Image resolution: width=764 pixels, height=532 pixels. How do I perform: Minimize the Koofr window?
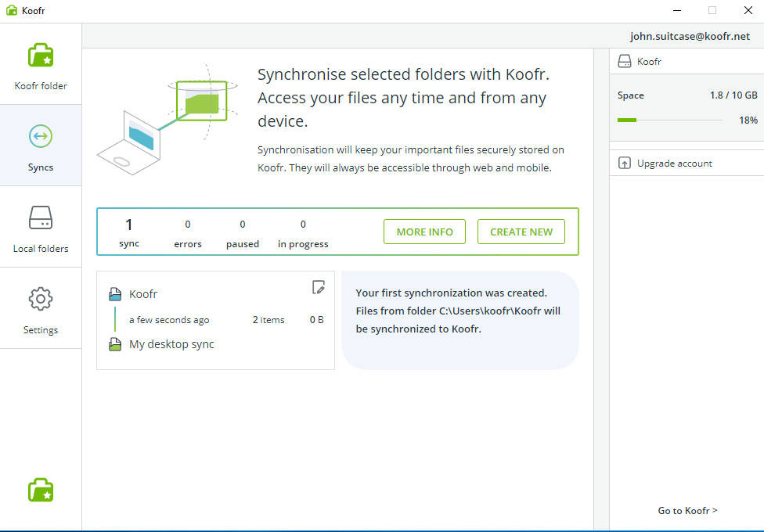pyautogui.click(x=677, y=10)
